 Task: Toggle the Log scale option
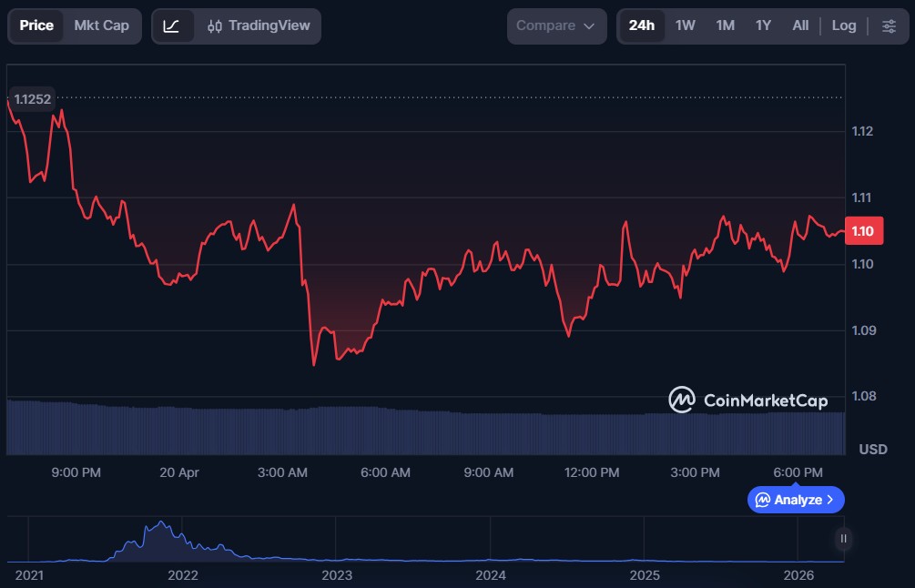tap(843, 25)
